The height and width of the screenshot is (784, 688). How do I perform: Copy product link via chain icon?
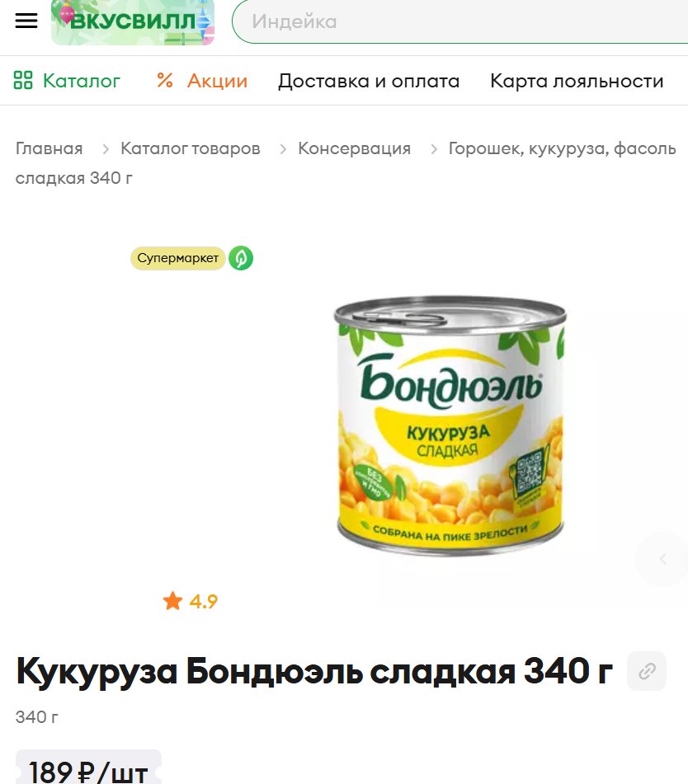647,671
